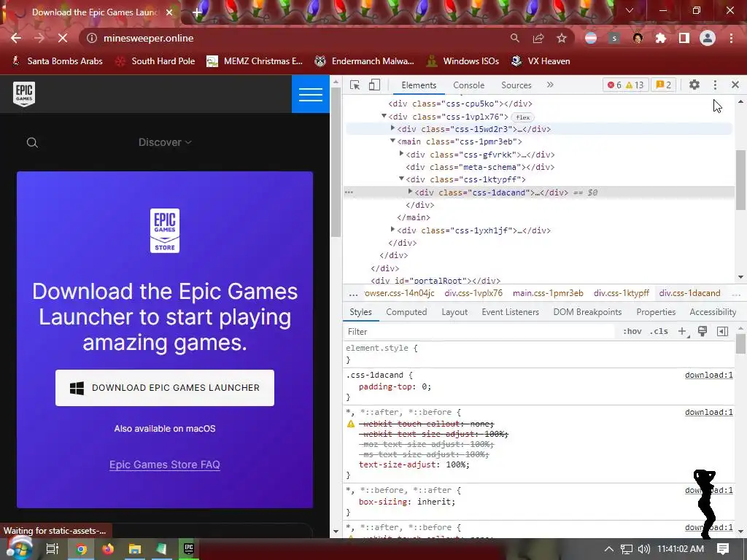Select the Styles tab

(360, 312)
